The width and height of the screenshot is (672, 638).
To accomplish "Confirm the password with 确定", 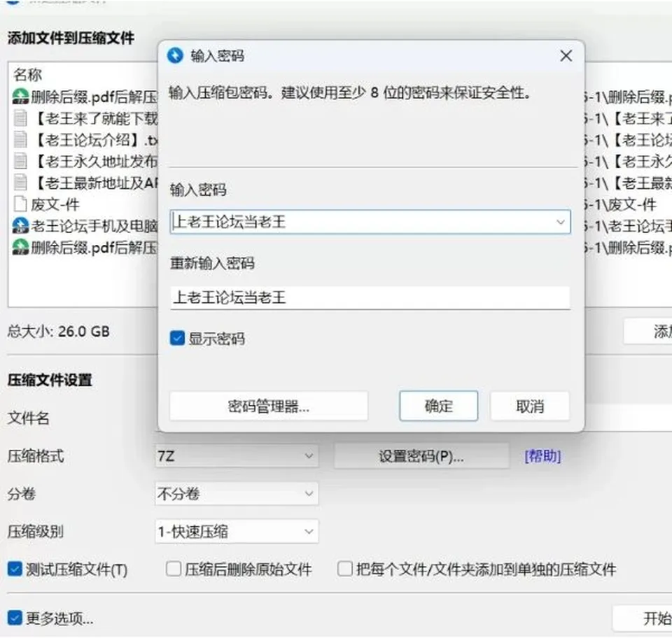I will [x=438, y=406].
